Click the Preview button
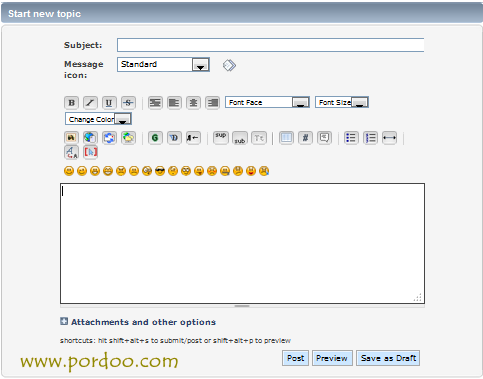 [x=332, y=358]
